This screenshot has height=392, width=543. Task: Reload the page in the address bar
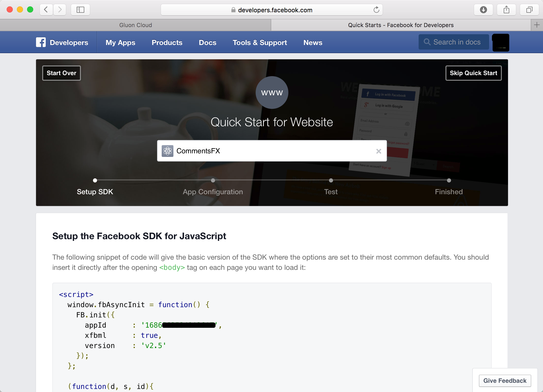(376, 10)
